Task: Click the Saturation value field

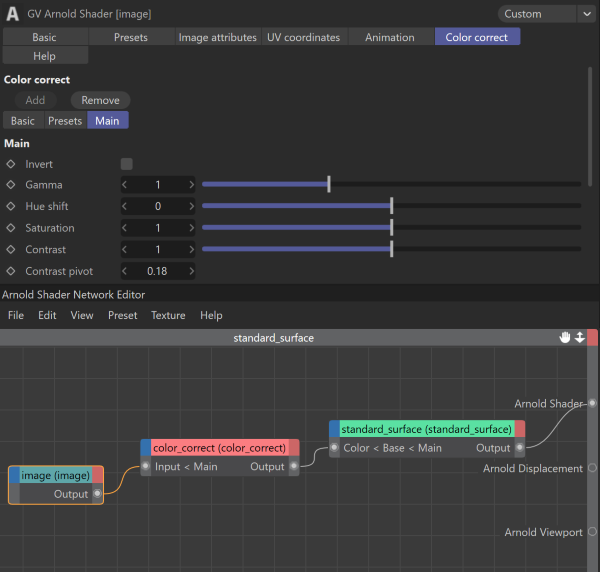Action: 158,228
